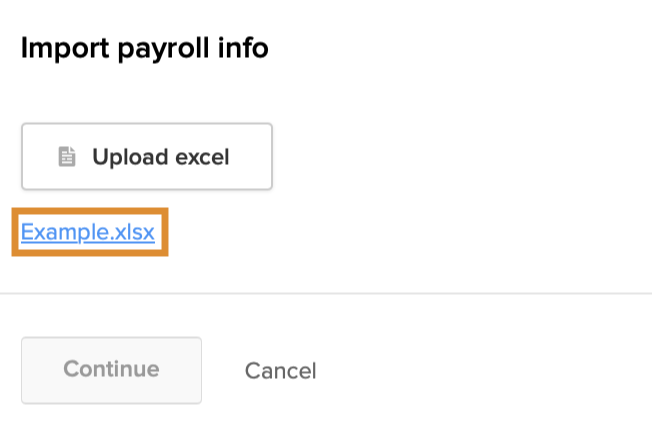
Task: Proceed using the greyed Continue button
Action: click(111, 370)
